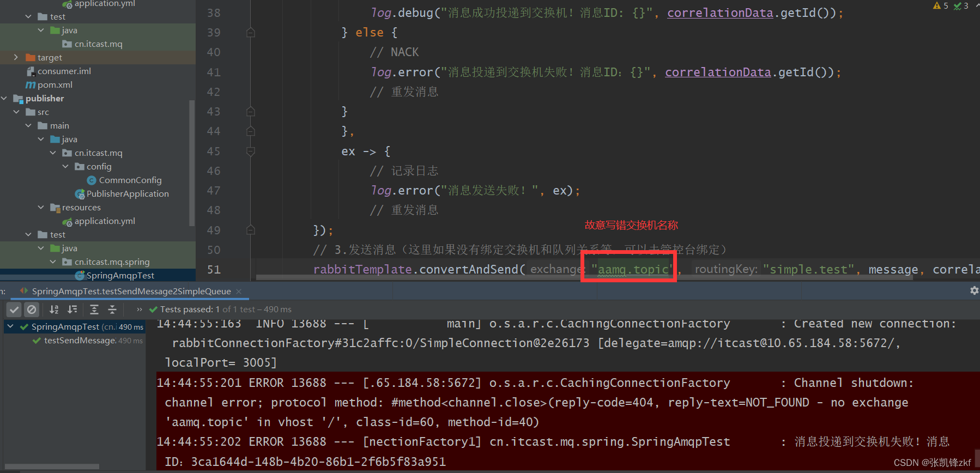Show more test toolbar actions chevron
Image resolution: width=980 pixels, height=473 pixels.
[139, 310]
